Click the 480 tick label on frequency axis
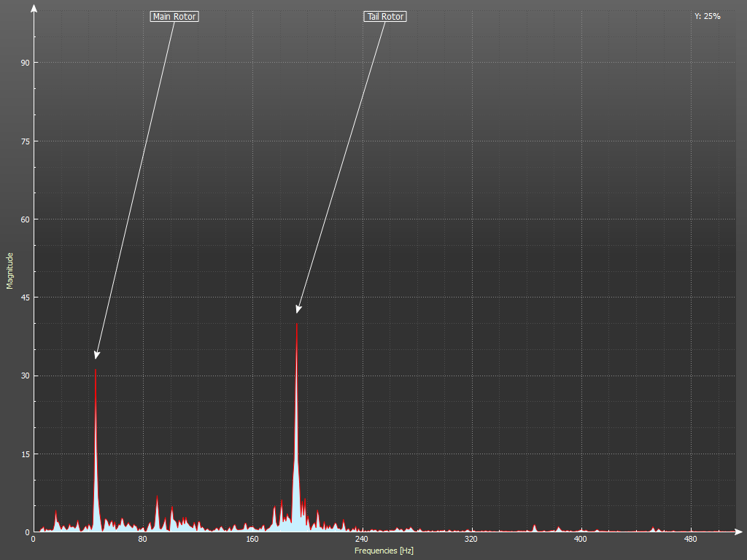 (x=690, y=540)
